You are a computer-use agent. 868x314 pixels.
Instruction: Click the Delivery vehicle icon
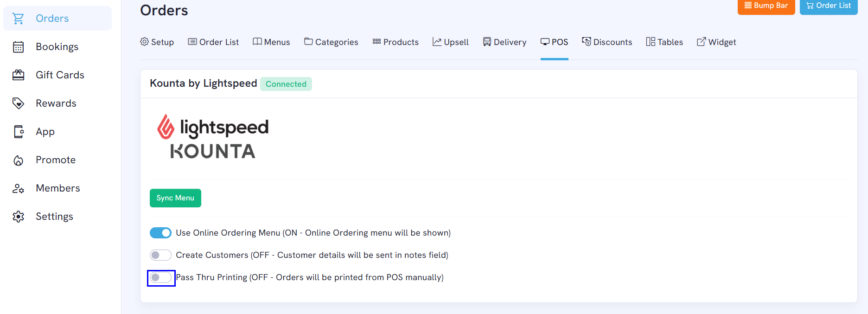point(487,42)
